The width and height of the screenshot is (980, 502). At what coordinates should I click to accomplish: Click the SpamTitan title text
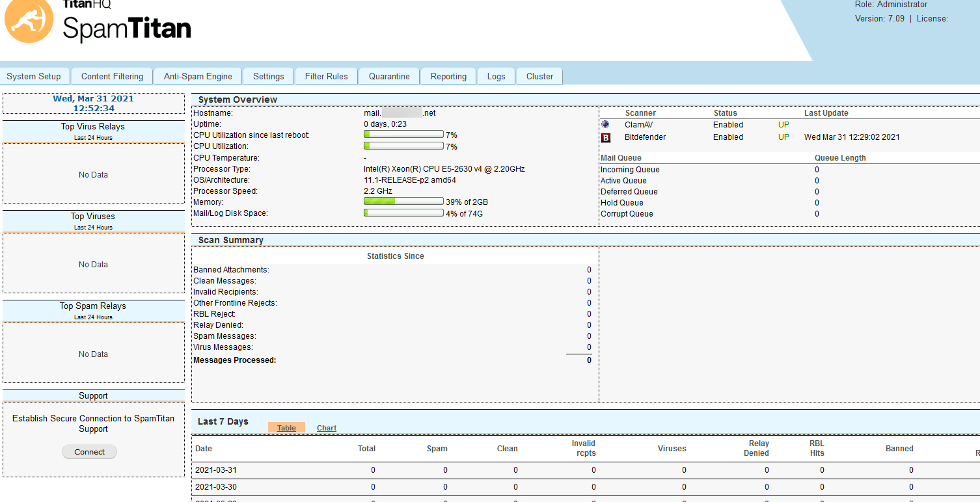[x=127, y=29]
